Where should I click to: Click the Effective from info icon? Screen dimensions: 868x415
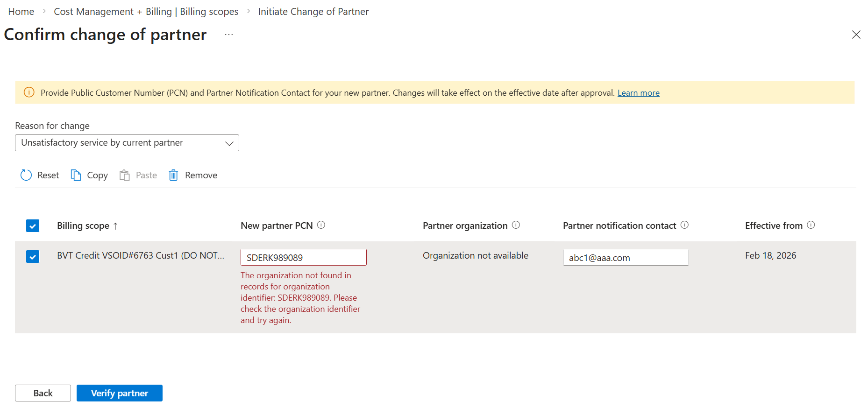pyautogui.click(x=811, y=225)
